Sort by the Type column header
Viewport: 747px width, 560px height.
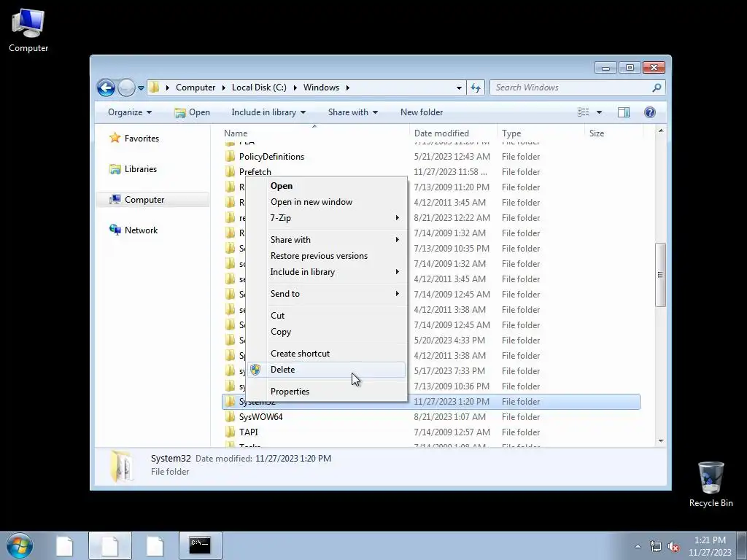click(x=541, y=133)
